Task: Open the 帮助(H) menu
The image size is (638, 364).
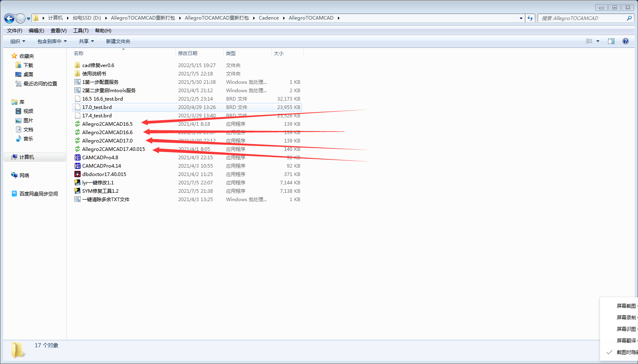Action: pyautogui.click(x=103, y=31)
